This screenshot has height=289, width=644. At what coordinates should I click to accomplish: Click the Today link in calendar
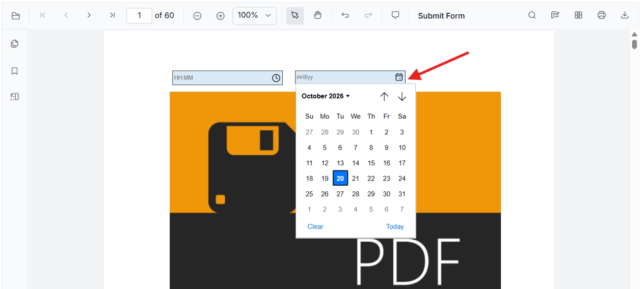[x=395, y=226]
